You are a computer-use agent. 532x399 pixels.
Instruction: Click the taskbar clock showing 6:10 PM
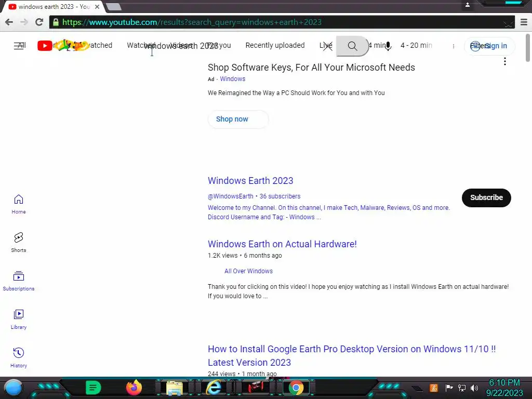(504, 388)
